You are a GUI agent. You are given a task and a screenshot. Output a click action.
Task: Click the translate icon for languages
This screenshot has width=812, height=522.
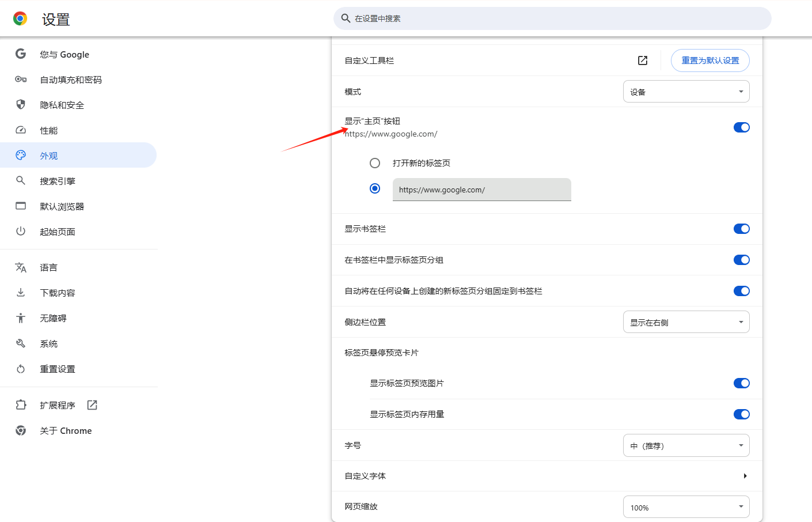[x=21, y=267]
